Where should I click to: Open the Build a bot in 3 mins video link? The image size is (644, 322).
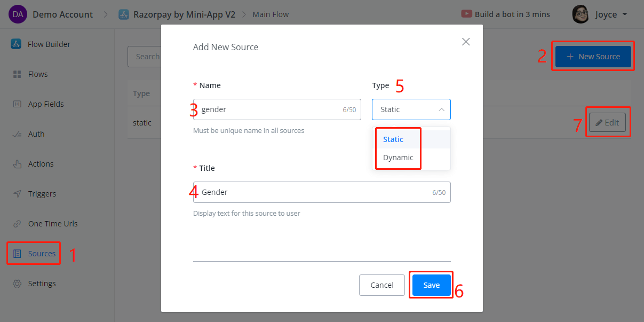coord(506,14)
